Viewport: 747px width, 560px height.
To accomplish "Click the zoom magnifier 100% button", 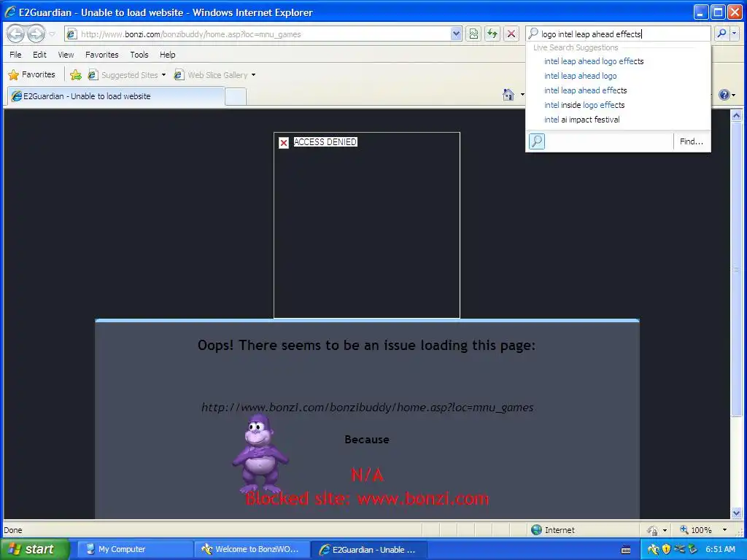I will click(695, 529).
